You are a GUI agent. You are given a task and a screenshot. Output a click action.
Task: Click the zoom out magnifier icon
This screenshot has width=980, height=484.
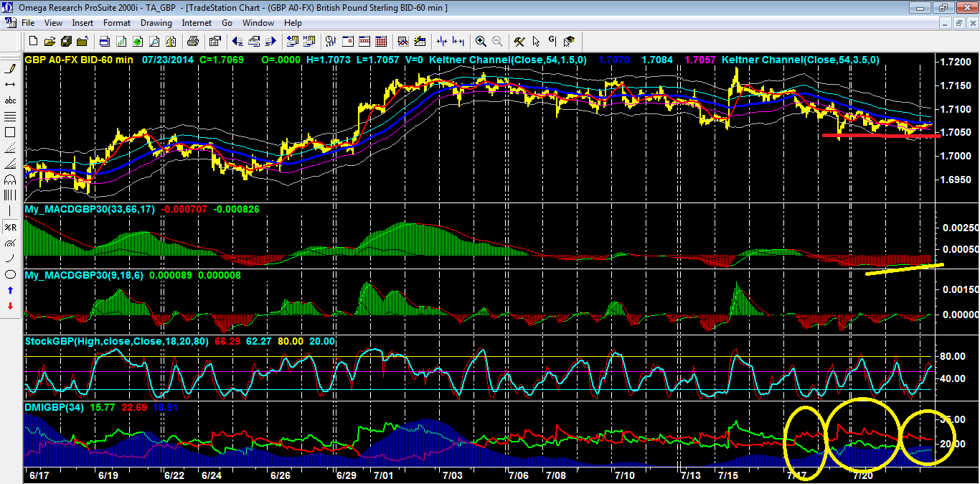(496, 41)
